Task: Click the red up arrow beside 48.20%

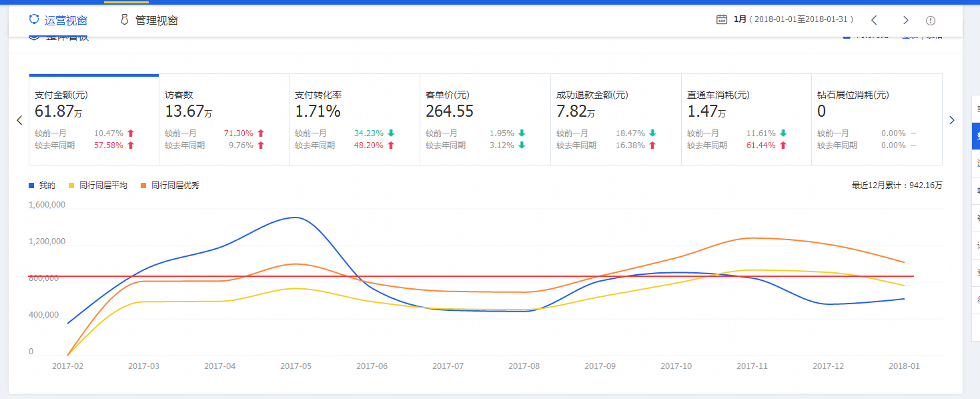Action: tap(391, 145)
